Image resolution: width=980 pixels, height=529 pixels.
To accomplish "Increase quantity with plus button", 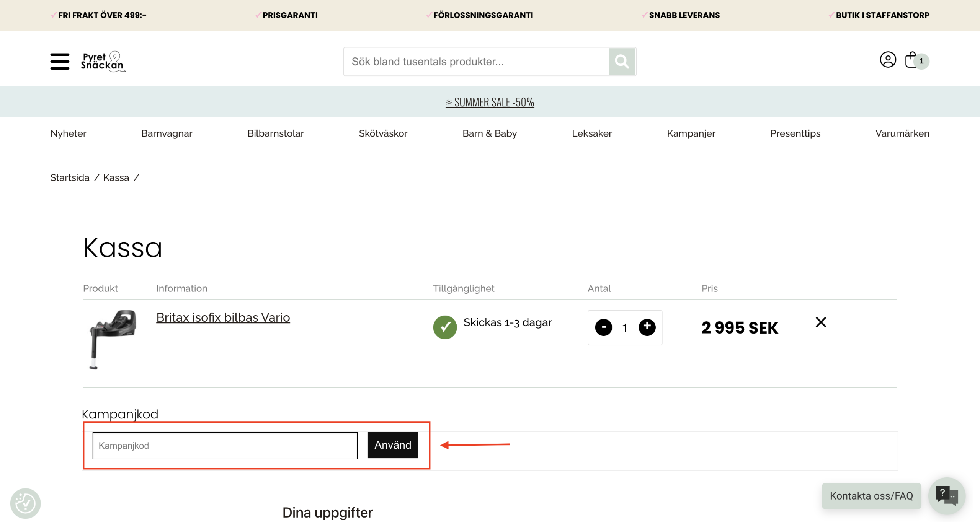I will 647,327.
